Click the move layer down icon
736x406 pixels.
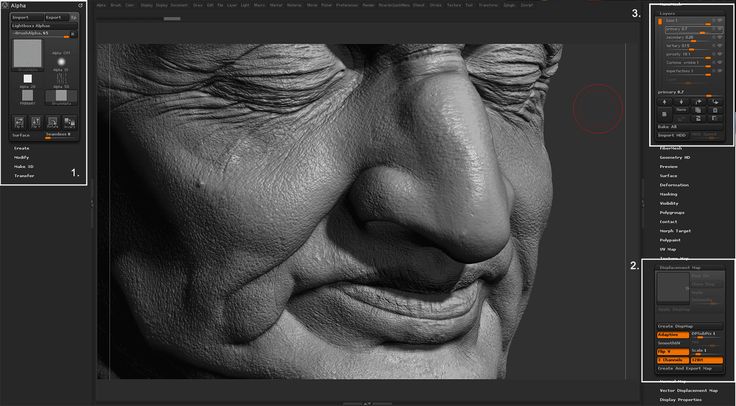coord(715,102)
